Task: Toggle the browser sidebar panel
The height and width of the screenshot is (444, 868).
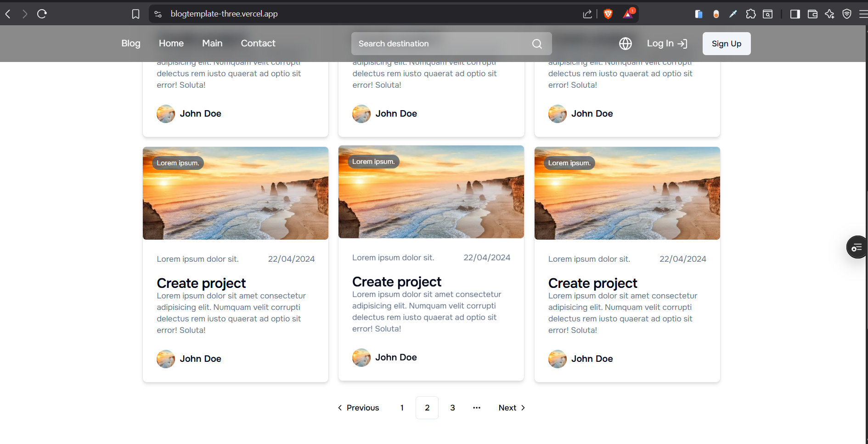Action: 795,14
